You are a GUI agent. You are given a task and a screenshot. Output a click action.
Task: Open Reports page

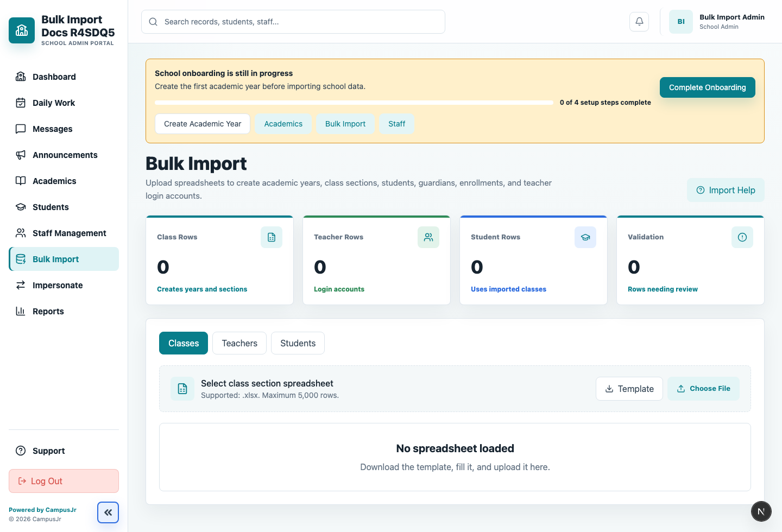[64, 311]
